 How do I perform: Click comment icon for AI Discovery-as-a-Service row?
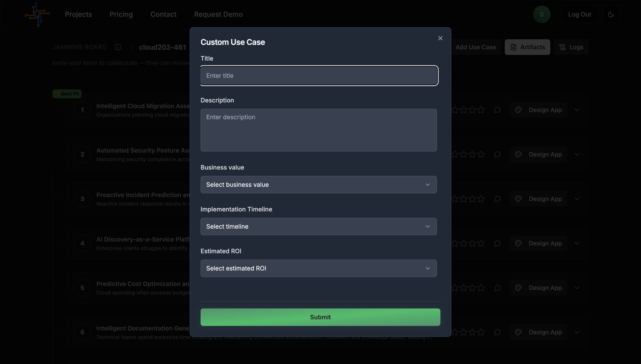click(497, 243)
